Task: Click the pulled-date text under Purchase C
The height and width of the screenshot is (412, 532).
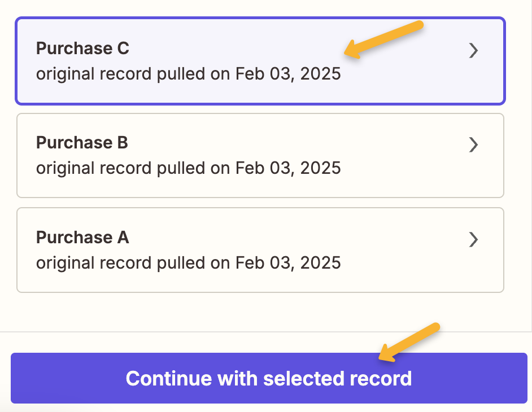Action: click(188, 74)
